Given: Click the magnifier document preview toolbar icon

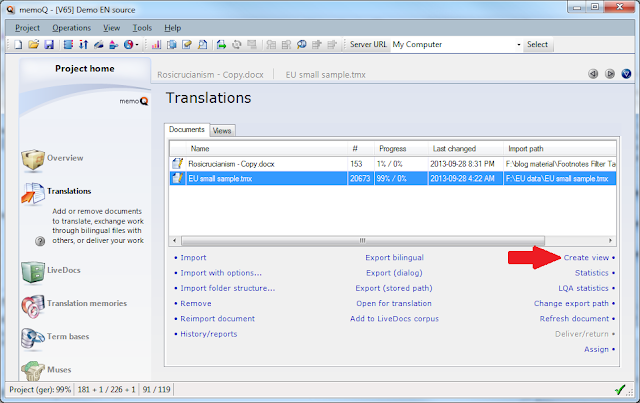Looking at the screenshot, I should click(x=202, y=45).
